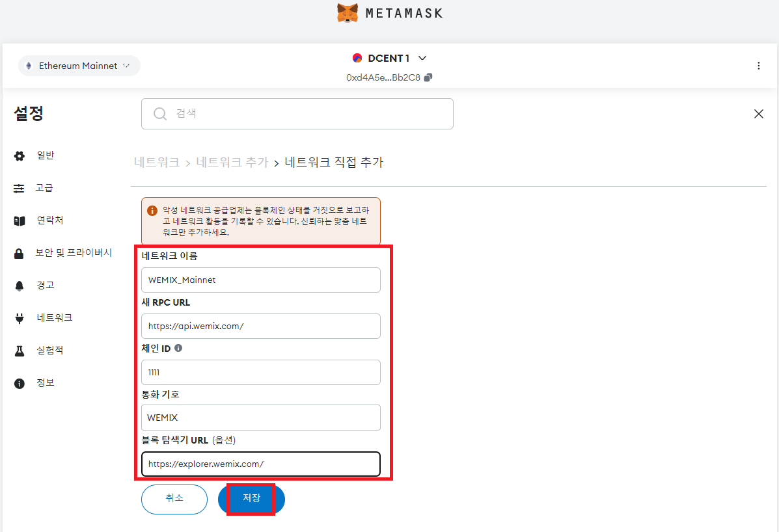Click the 블록 탐색기 URL (옵션) label
The width and height of the screenshot is (779, 532).
(189, 440)
